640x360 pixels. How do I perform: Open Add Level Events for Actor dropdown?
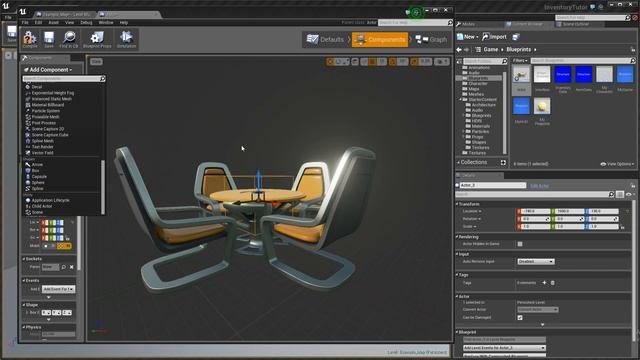click(x=504, y=348)
